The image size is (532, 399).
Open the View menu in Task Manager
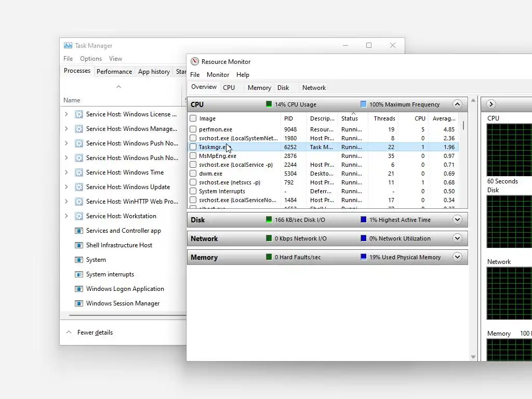click(115, 58)
